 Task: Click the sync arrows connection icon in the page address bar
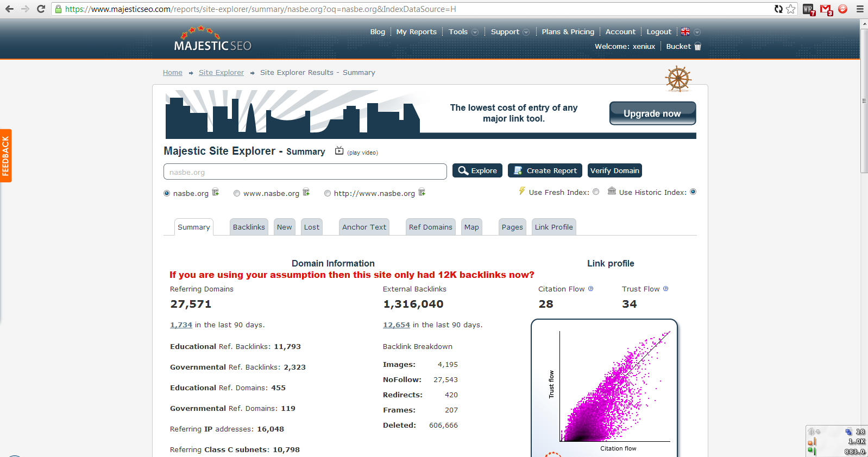click(778, 9)
